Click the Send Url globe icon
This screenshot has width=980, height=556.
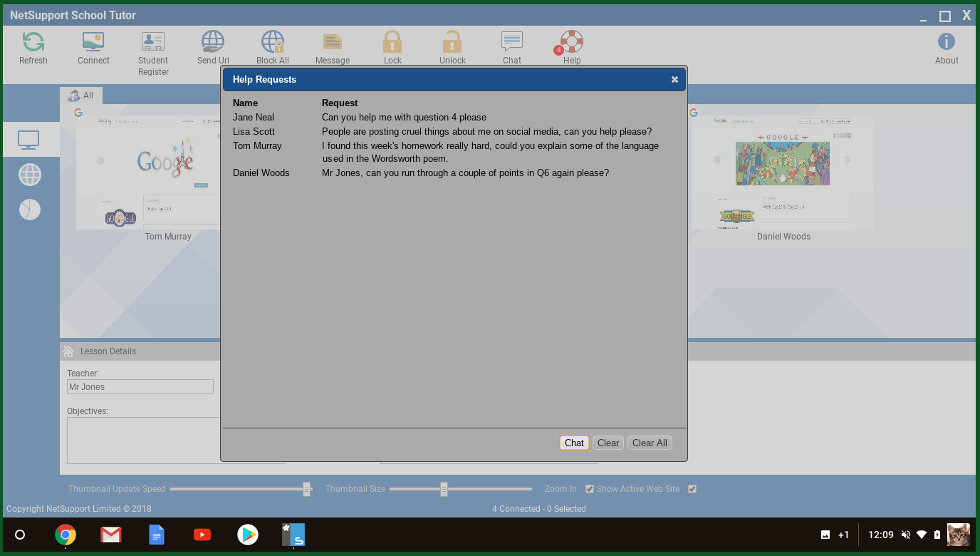(212, 42)
